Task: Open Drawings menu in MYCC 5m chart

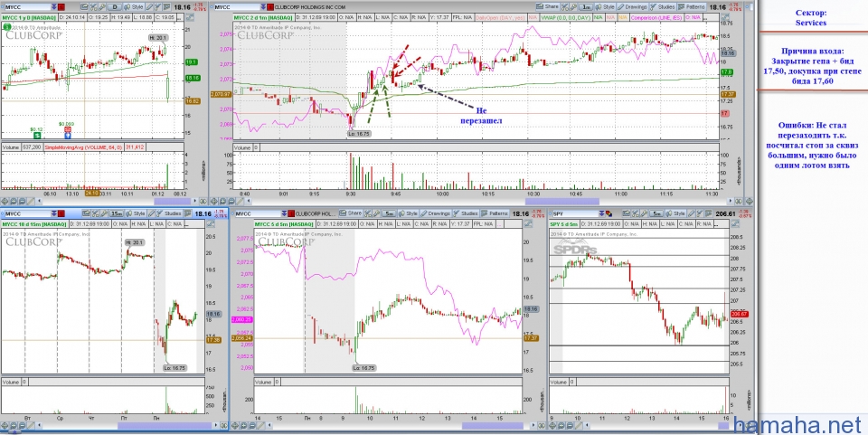Action: click(436, 214)
